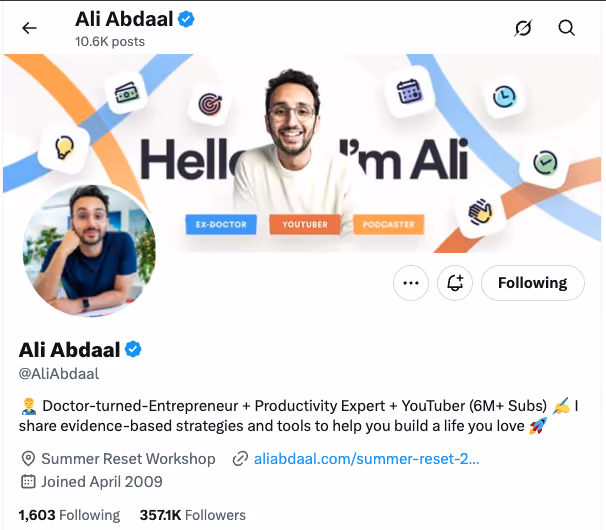Screen dimensions: 606x530
Task: Open the 357.1K Followers list
Action: point(192,515)
